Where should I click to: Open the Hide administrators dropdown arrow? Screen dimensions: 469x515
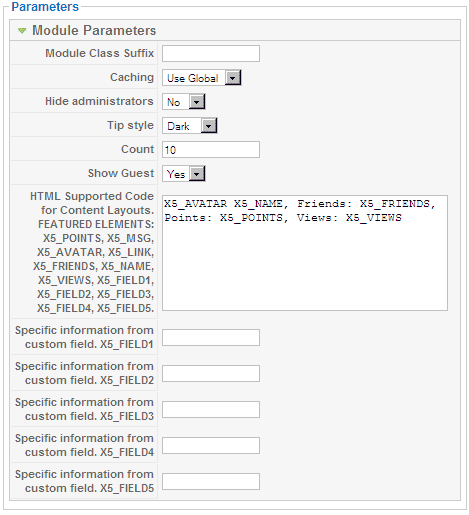click(x=197, y=102)
